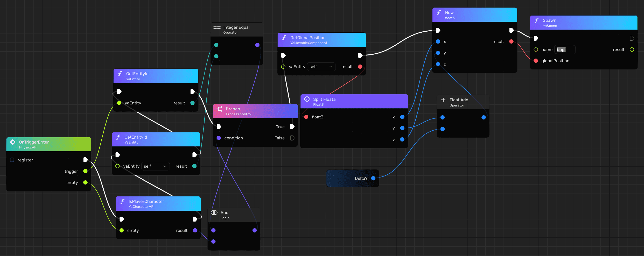Open the yaEntity self dropdown in GetEntityId
Image resolution: width=644 pixels, height=256 pixels.
coord(155,166)
